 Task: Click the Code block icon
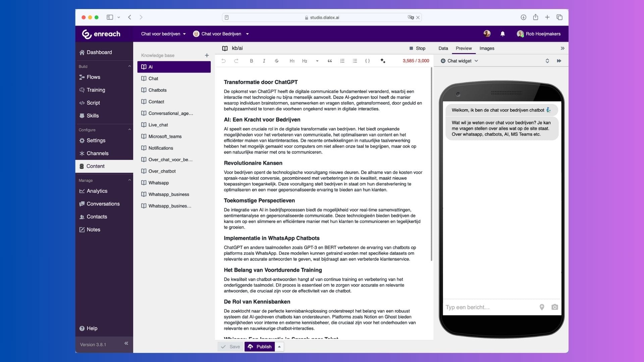tap(368, 61)
